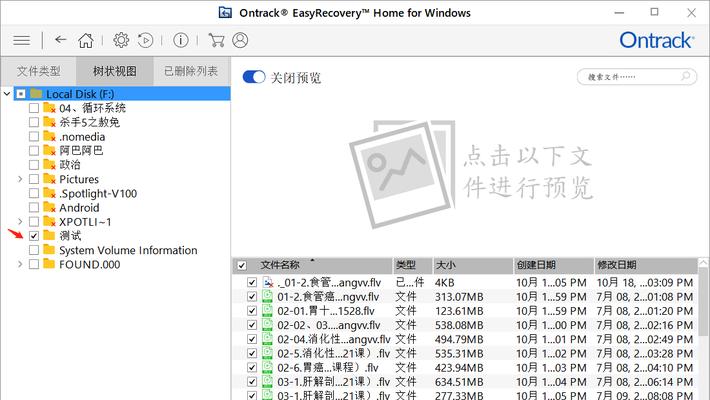The image size is (710, 400).
Task: Click the shopping cart icon
Action: click(x=216, y=40)
